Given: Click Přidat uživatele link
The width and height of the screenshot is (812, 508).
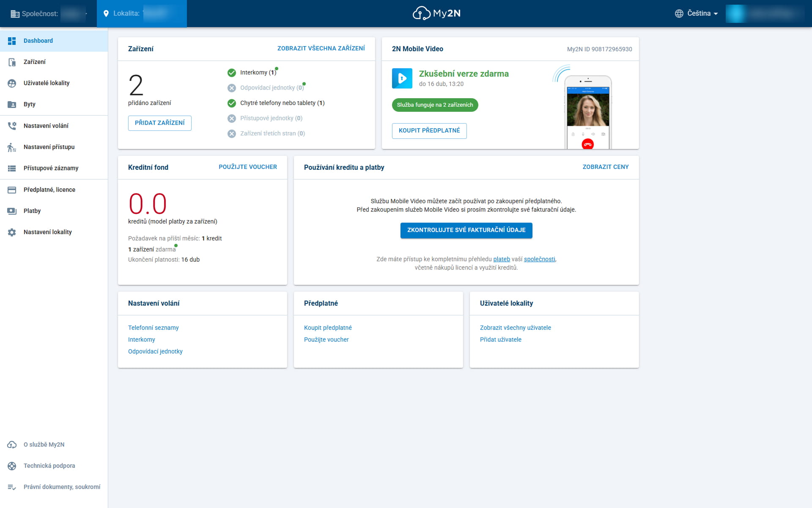Looking at the screenshot, I should (x=501, y=340).
